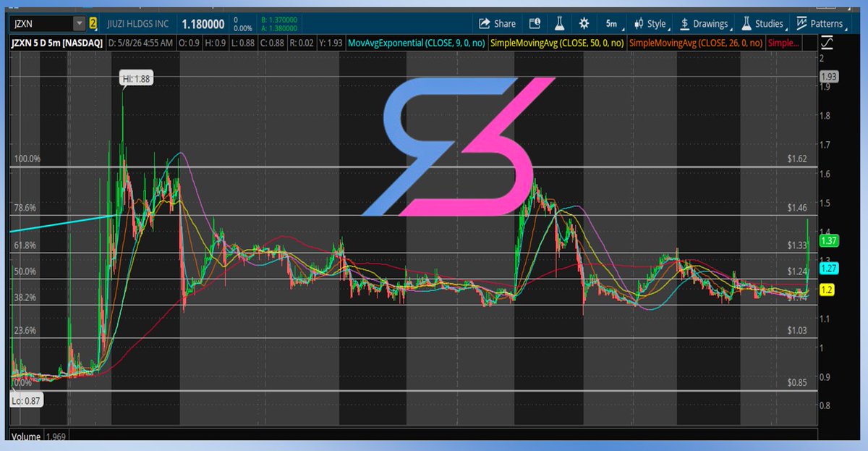Open the chart news and events icon

coord(534,24)
